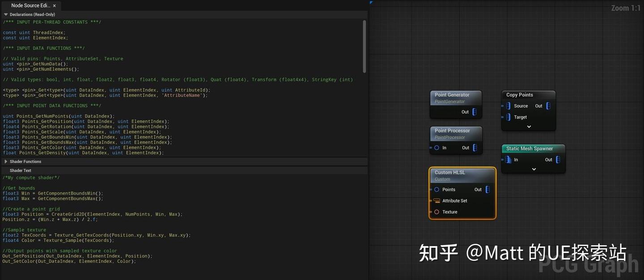Click the 'float3 Points_GetBoundsMax' declaration line

click(88, 142)
